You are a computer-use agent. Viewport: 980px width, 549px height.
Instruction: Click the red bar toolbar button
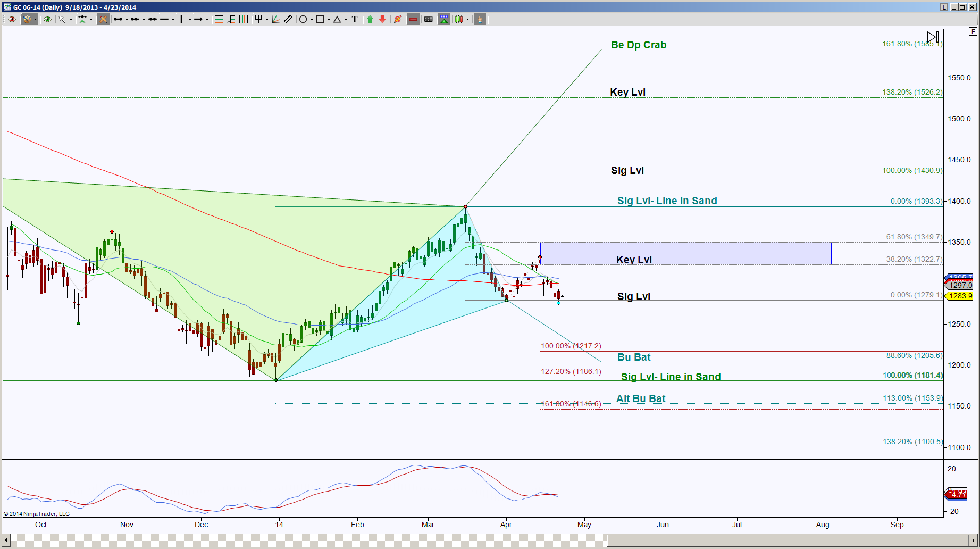(413, 19)
